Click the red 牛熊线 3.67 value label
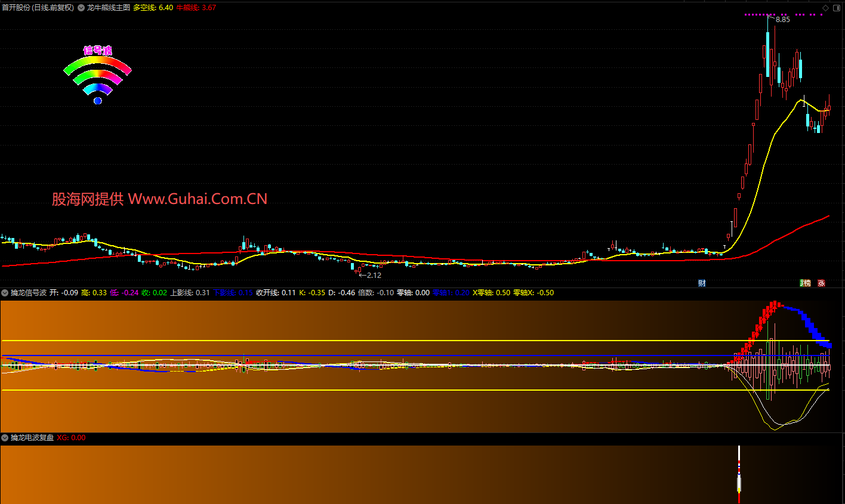845x504 pixels. point(196,8)
